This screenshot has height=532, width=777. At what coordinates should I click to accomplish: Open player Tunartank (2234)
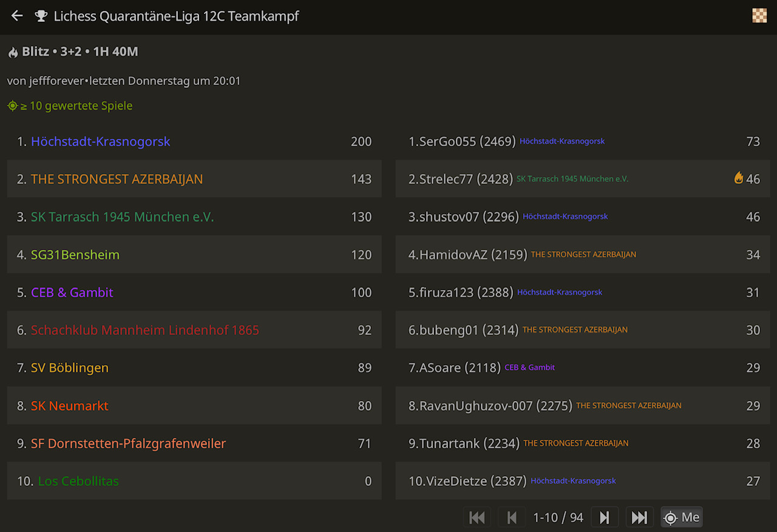point(583,443)
